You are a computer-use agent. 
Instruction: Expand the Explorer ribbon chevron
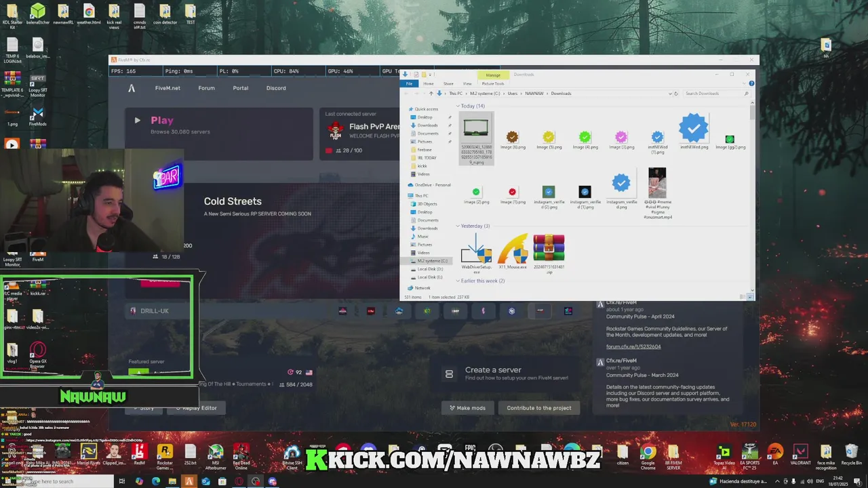pos(745,83)
